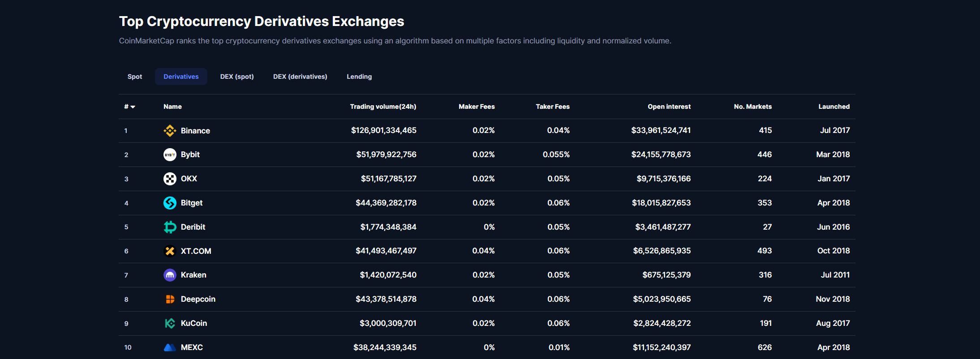Open the OKX exchange link
This screenshot has width=980, height=359.
pos(189,179)
